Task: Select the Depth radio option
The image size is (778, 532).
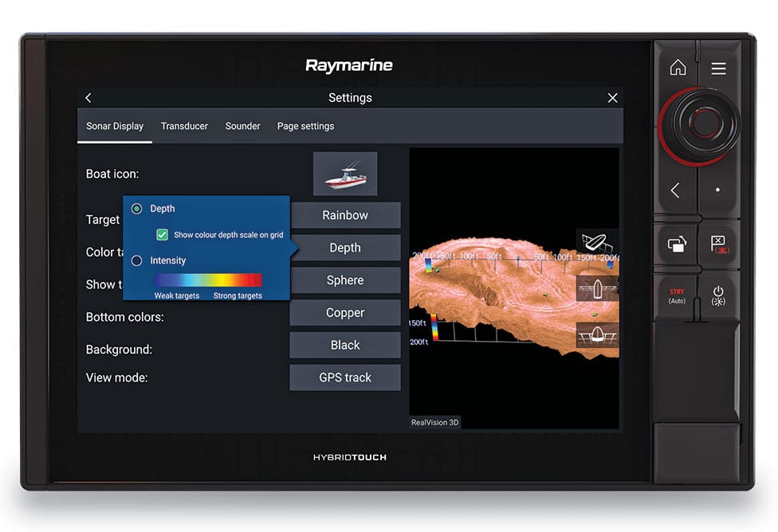Action: pyautogui.click(x=137, y=208)
